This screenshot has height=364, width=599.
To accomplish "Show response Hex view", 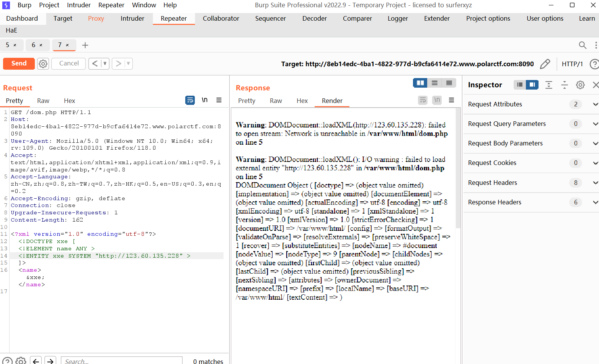I will tap(302, 101).
